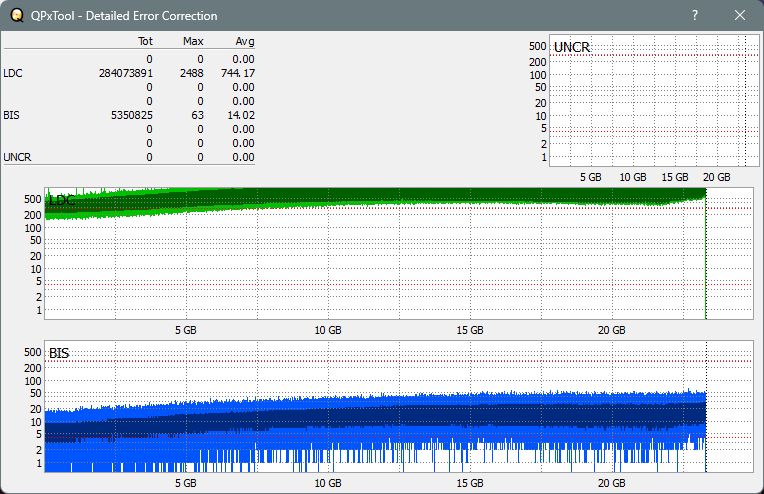Click the BIS total value 5350825
Viewport: 764px width, 494px height.
131,115
